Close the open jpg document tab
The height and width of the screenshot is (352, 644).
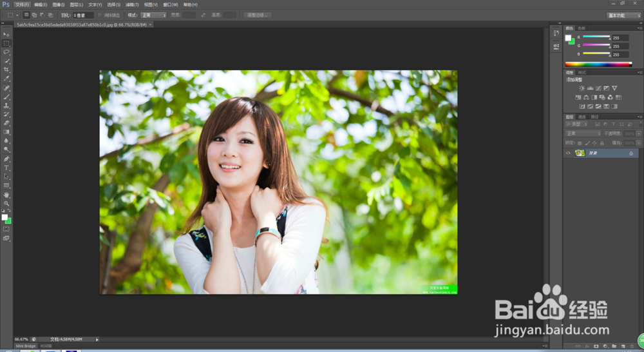tap(150, 24)
